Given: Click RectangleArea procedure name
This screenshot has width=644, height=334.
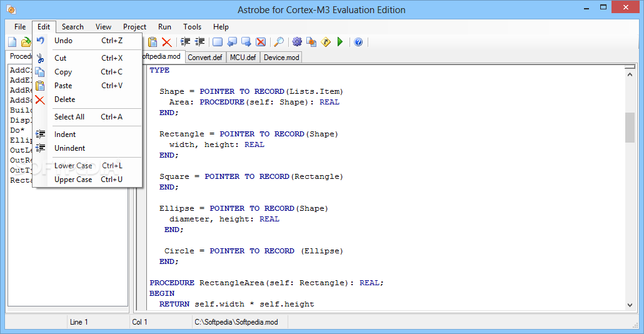Looking at the screenshot, I should coord(232,283).
